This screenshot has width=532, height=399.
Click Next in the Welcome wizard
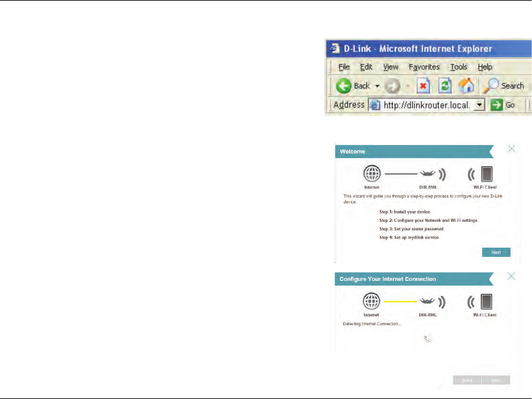(496, 252)
